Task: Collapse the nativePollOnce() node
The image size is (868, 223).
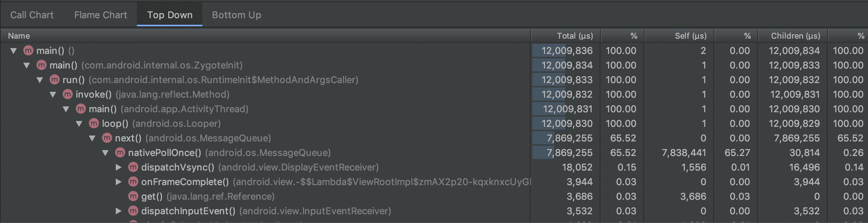Action: [x=105, y=153]
